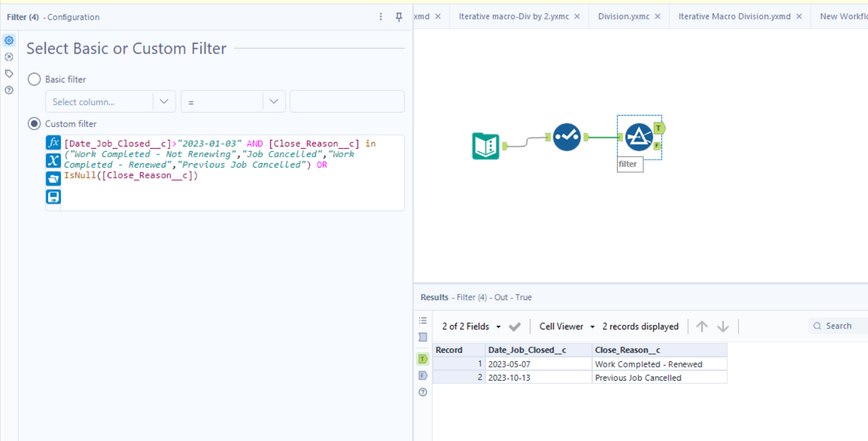Click the Input Data book tool on canvas

[486, 146]
